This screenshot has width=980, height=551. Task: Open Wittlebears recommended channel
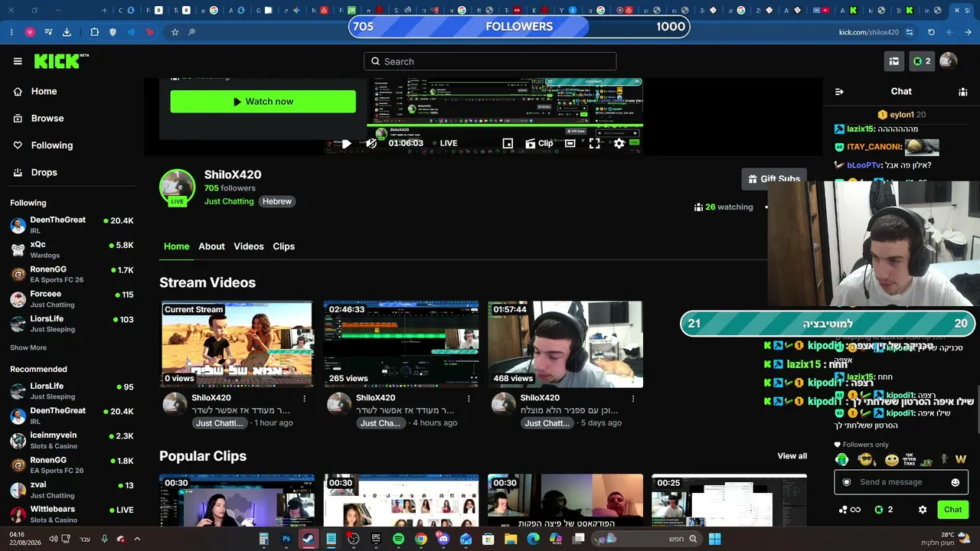pos(72,514)
